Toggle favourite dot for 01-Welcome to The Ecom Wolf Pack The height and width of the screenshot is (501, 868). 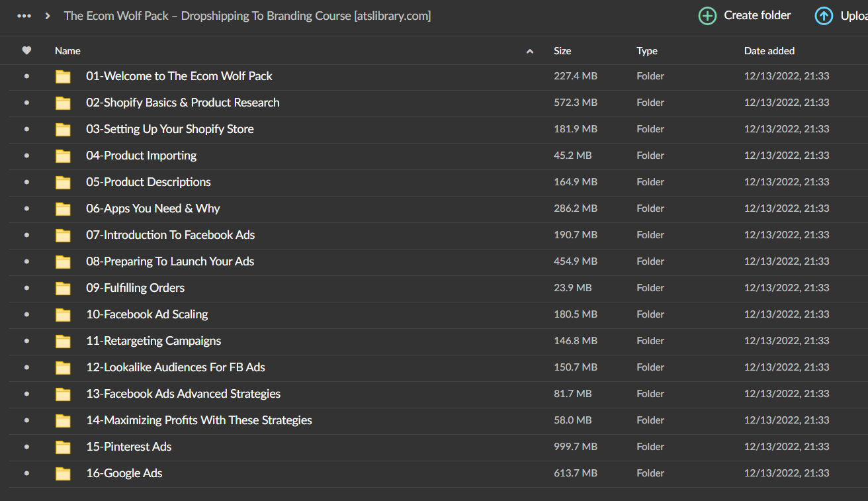[x=26, y=76]
